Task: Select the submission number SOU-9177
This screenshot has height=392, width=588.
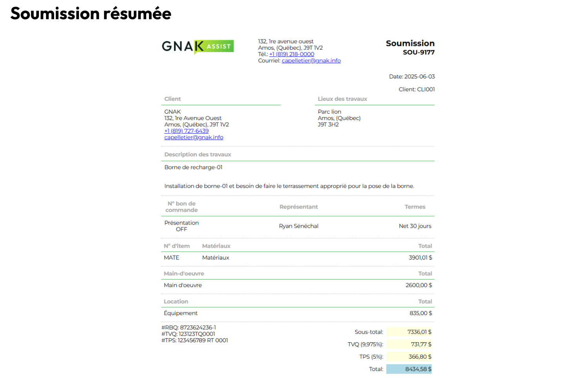Action: (418, 53)
